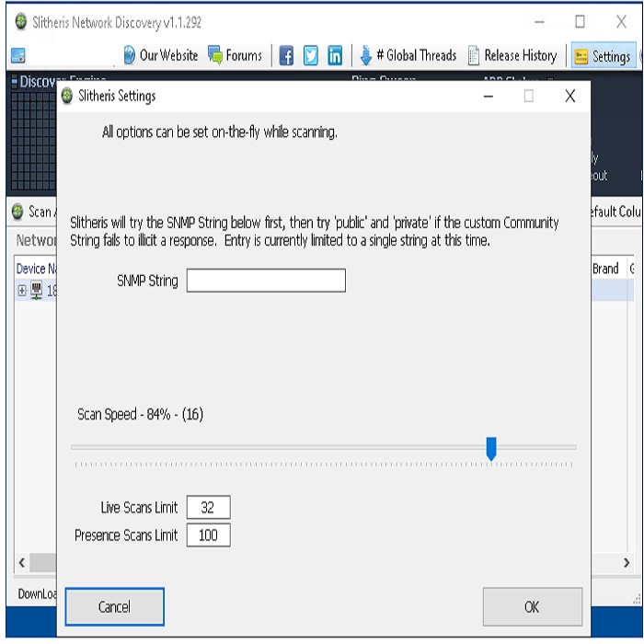Click the Scan Speed slider handle

(x=491, y=449)
